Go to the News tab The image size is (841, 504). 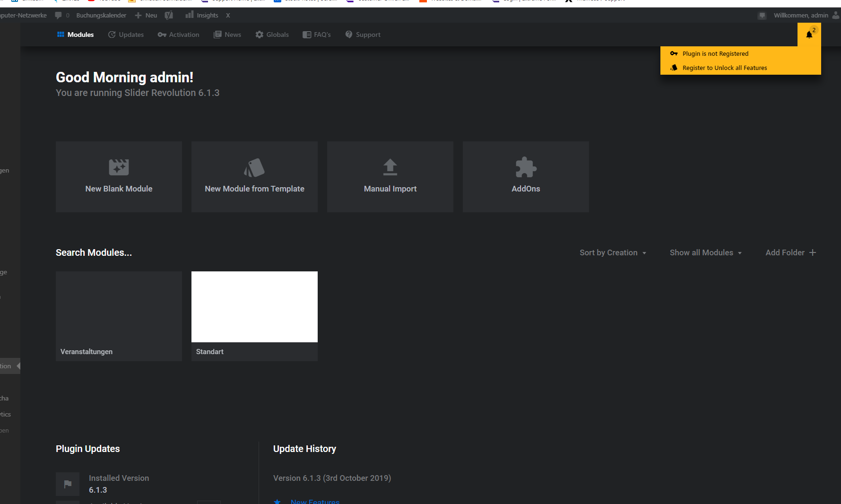point(227,35)
